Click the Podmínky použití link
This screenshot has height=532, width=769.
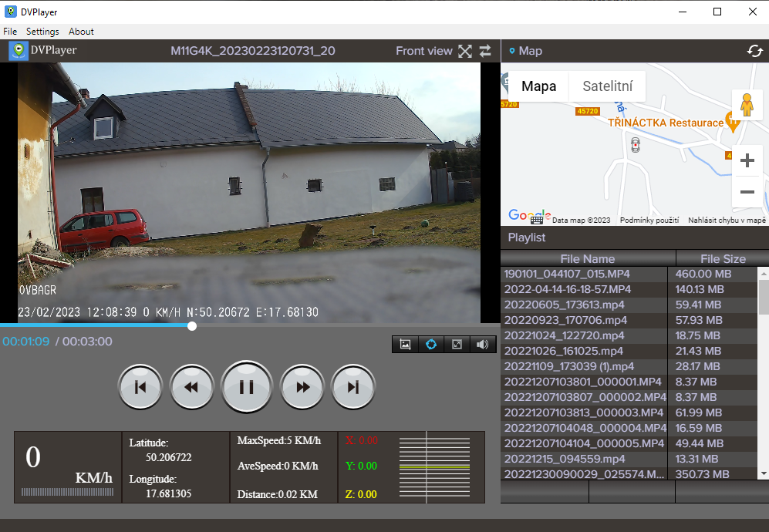[x=649, y=221]
